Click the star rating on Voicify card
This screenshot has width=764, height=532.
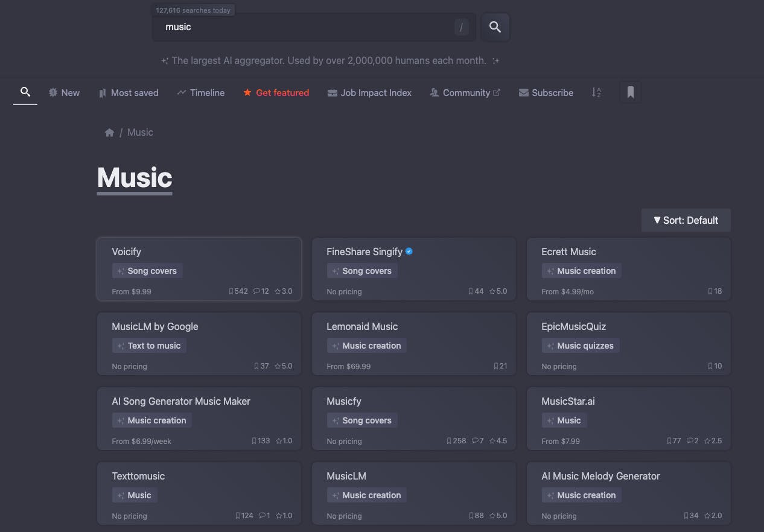click(x=284, y=291)
